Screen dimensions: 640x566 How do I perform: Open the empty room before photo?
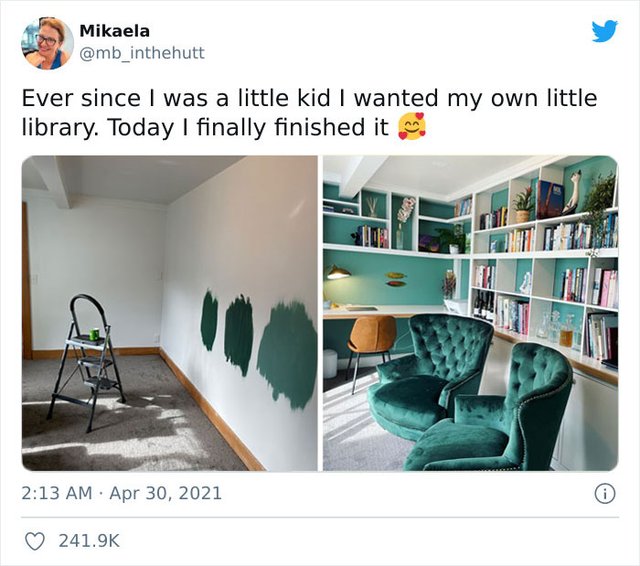coord(169,313)
